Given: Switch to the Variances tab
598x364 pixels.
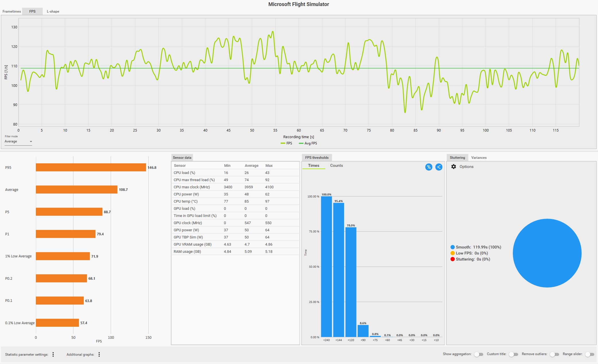Looking at the screenshot, I should (x=479, y=158).
